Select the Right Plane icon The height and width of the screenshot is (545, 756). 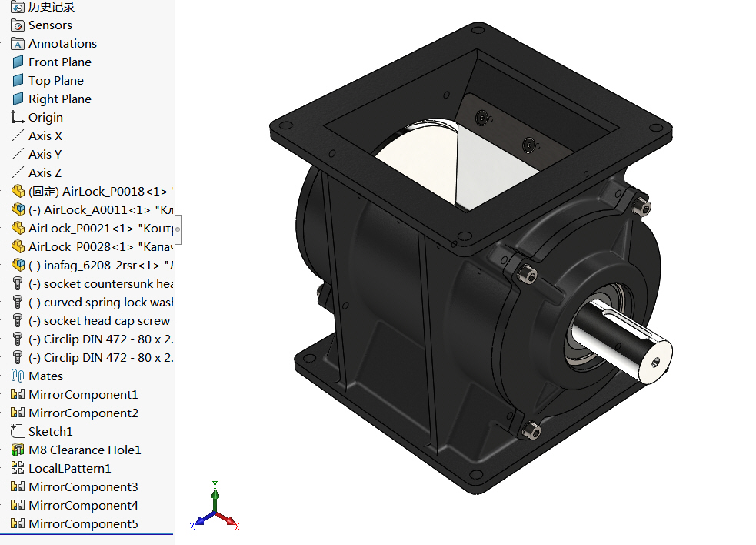(18, 99)
